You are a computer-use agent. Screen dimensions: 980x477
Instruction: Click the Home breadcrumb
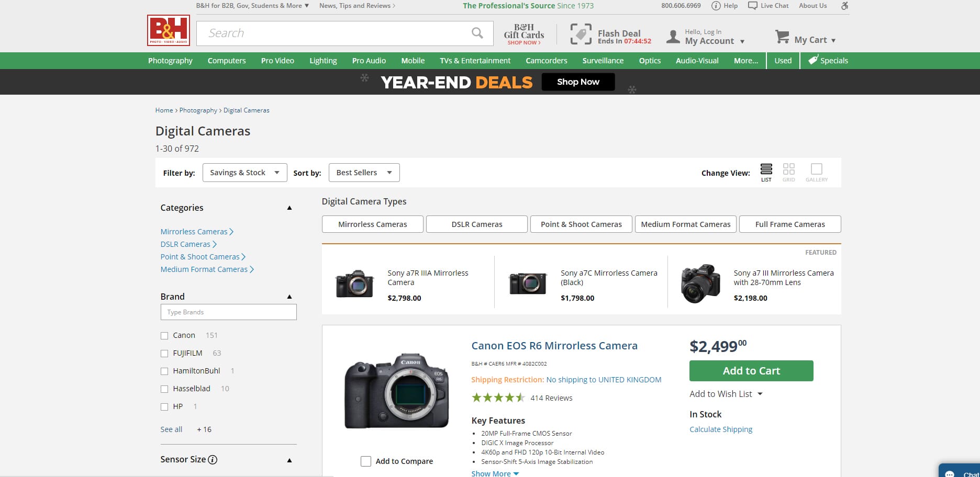click(x=164, y=110)
